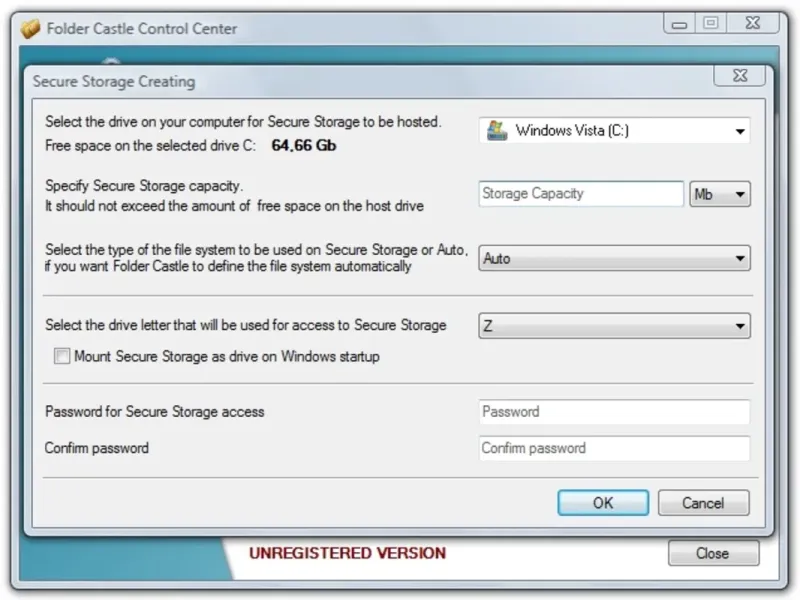Close the Secure Storage Creating dialog
The width and height of the screenshot is (800, 600).
[x=739, y=76]
